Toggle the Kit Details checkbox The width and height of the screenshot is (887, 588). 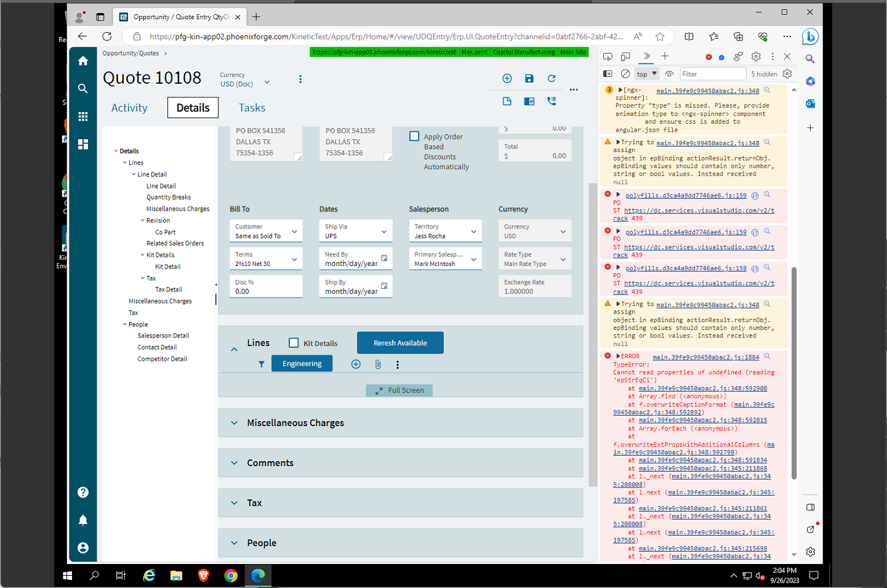coord(294,343)
